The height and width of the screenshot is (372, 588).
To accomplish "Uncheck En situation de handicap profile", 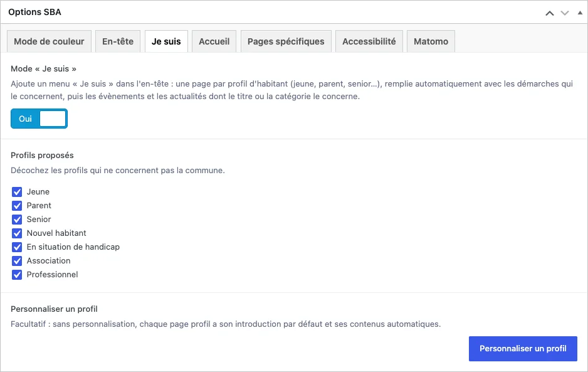I will click(17, 247).
